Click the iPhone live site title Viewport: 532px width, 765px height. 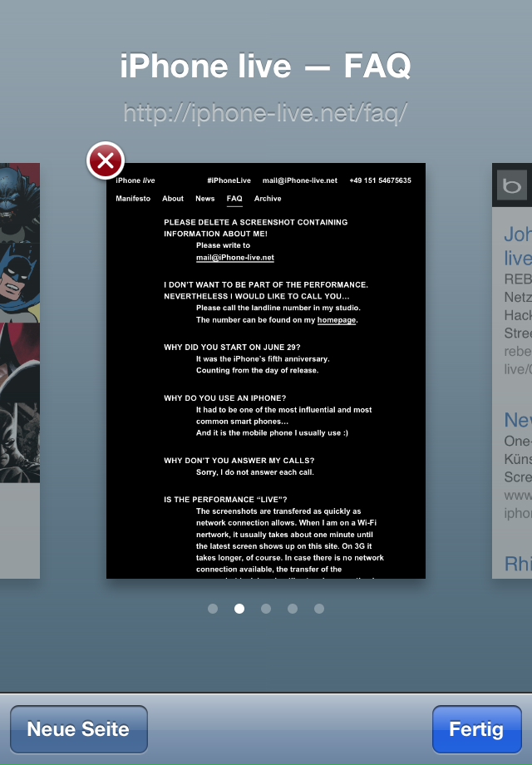click(x=135, y=180)
